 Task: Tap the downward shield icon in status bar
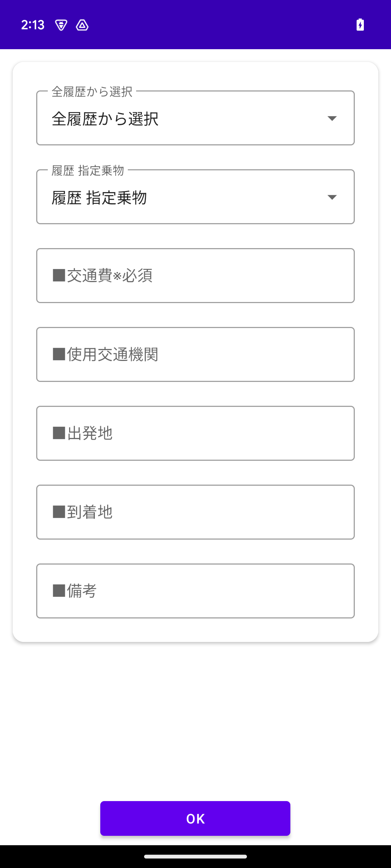(61, 25)
